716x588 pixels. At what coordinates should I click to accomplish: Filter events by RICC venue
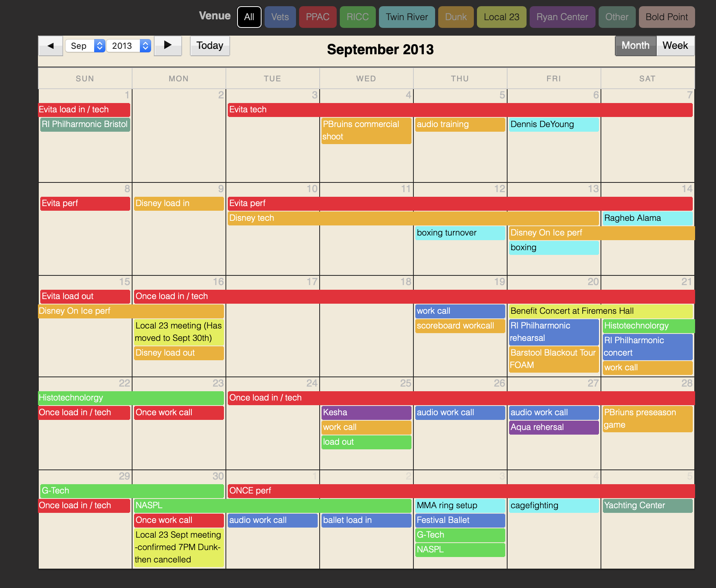point(357,17)
